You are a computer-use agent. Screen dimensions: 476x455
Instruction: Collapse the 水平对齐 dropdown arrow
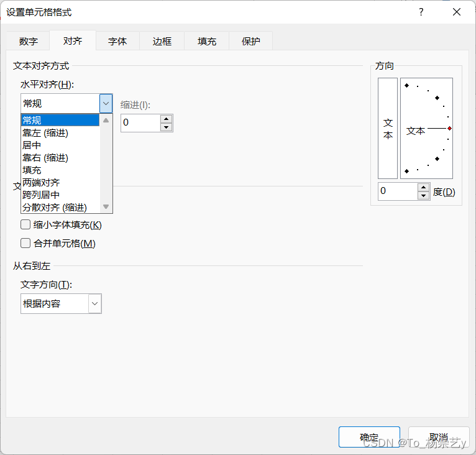[x=106, y=103]
